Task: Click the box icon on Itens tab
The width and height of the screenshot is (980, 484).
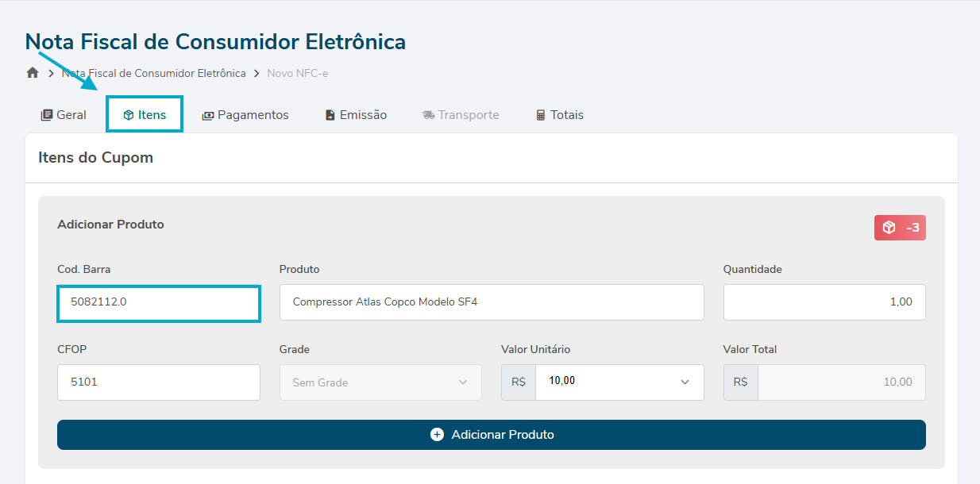Action: point(128,115)
